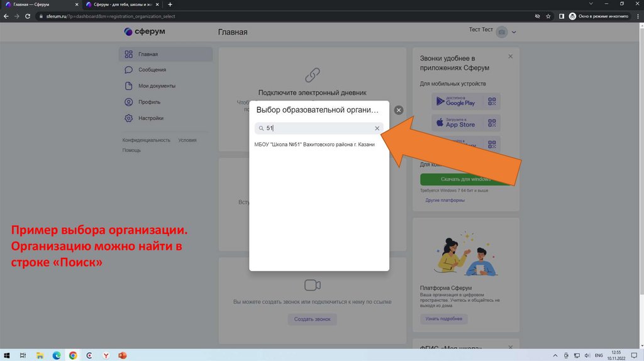This screenshot has width=644, height=361.
Task: Click the Условия link
Action: click(187, 140)
